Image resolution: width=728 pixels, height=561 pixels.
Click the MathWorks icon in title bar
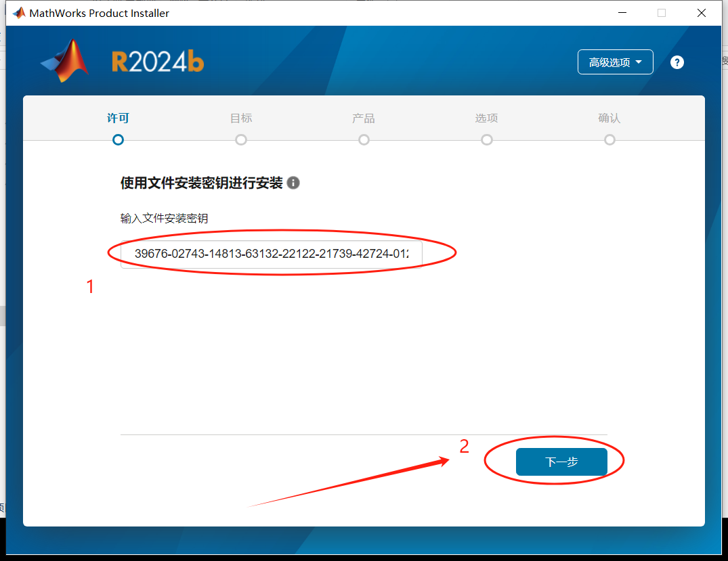19,13
